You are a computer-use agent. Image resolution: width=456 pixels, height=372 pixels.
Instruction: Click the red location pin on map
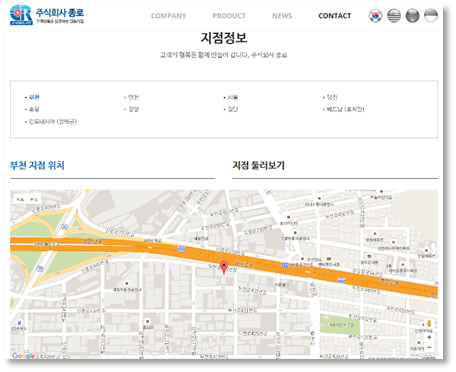224,267
